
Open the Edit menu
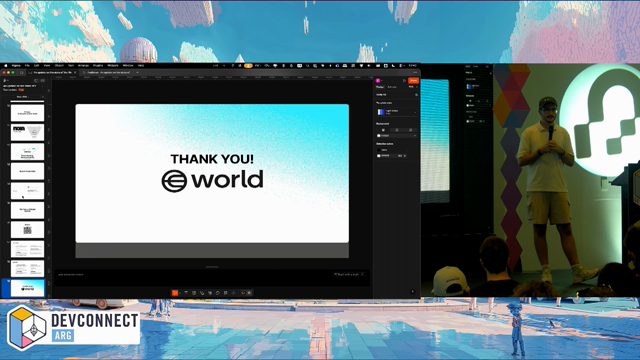click(x=36, y=65)
